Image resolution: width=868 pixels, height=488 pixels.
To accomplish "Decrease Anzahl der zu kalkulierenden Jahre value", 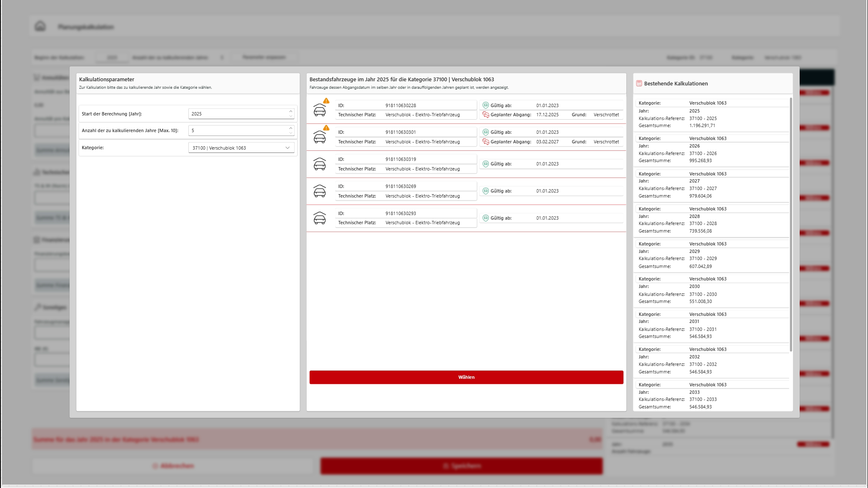I will click(x=291, y=133).
